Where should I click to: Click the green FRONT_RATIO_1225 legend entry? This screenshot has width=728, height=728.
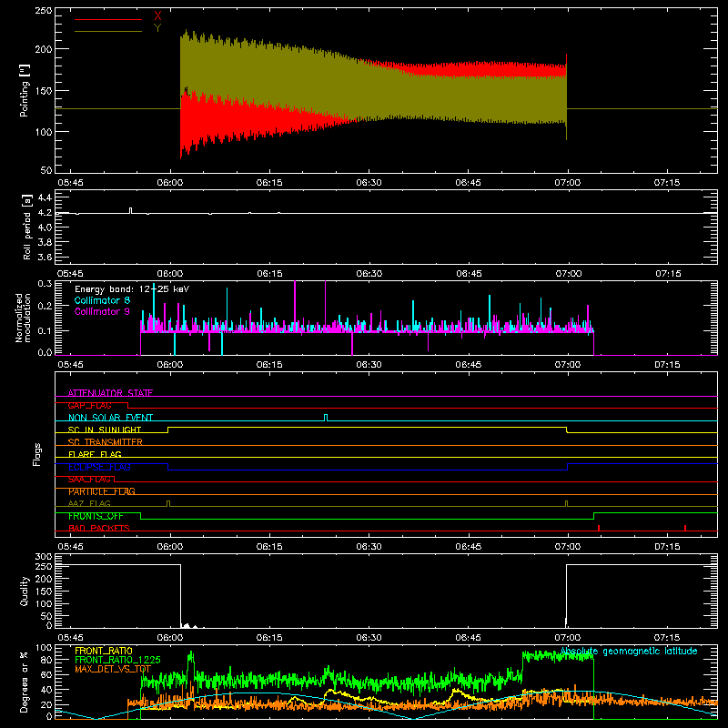117,660
